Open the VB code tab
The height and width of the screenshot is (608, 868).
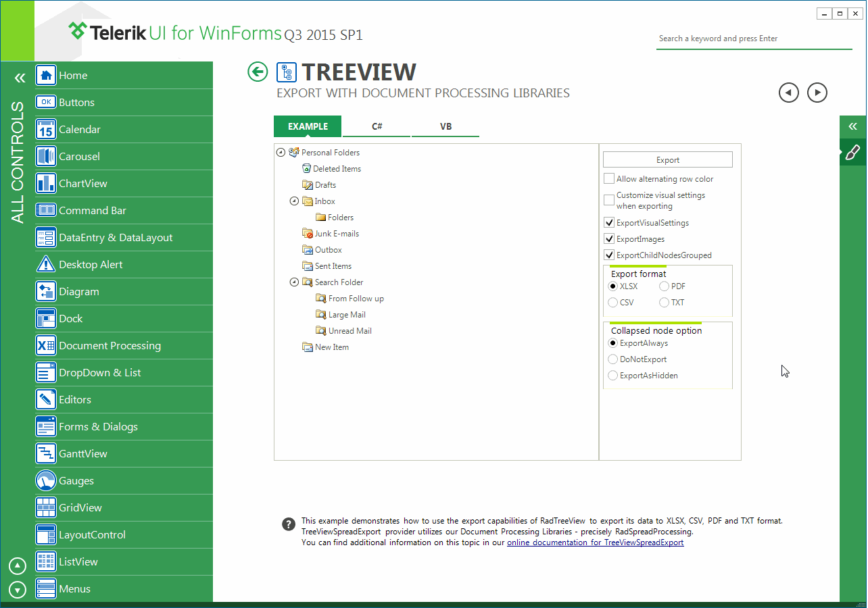445,126
